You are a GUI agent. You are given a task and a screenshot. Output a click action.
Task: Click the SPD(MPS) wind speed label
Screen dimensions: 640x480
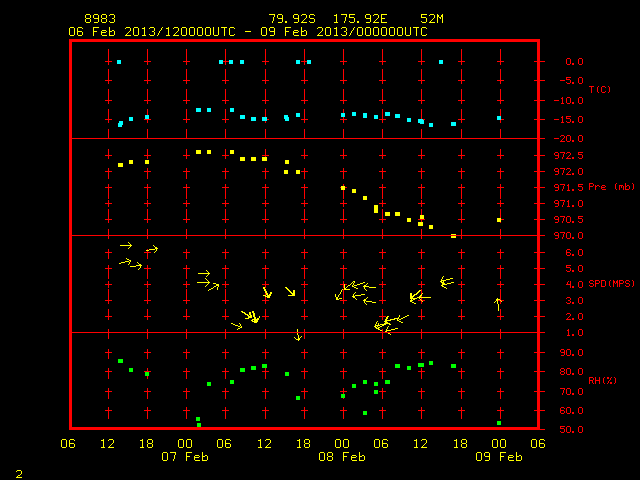(x=611, y=283)
